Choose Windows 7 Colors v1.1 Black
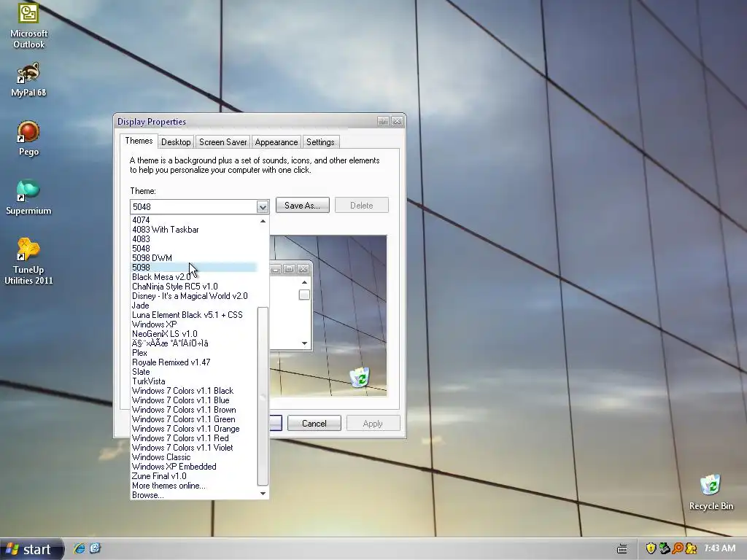Viewport: 747px width, 560px height. tap(194, 391)
